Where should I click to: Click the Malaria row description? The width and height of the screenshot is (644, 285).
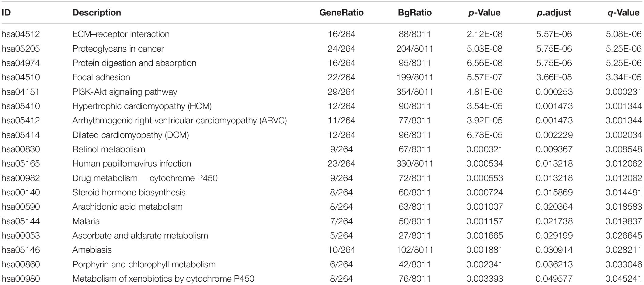point(86,221)
